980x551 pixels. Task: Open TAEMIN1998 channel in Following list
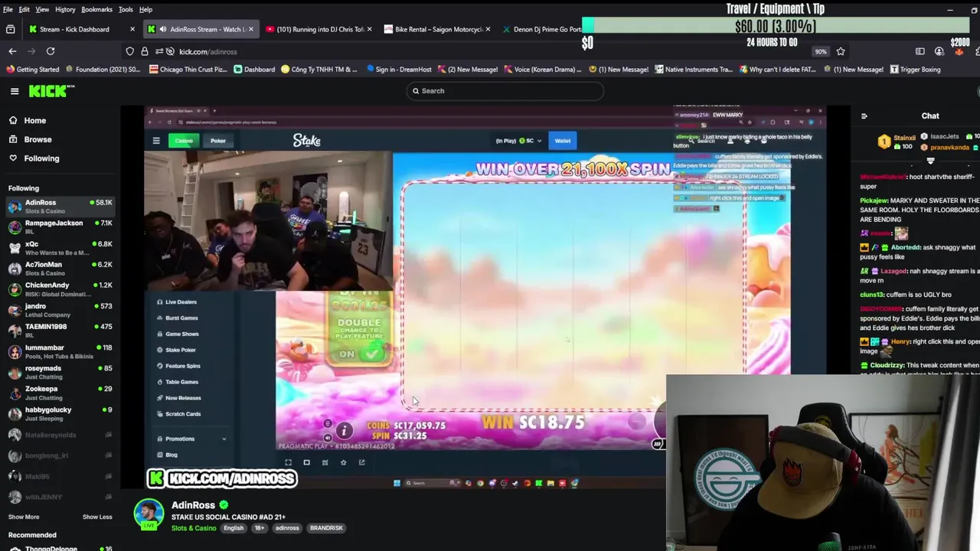(60, 330)
